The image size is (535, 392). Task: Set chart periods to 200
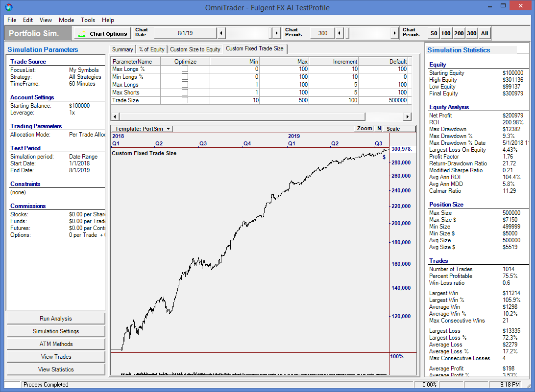click(x=459, y=33)
